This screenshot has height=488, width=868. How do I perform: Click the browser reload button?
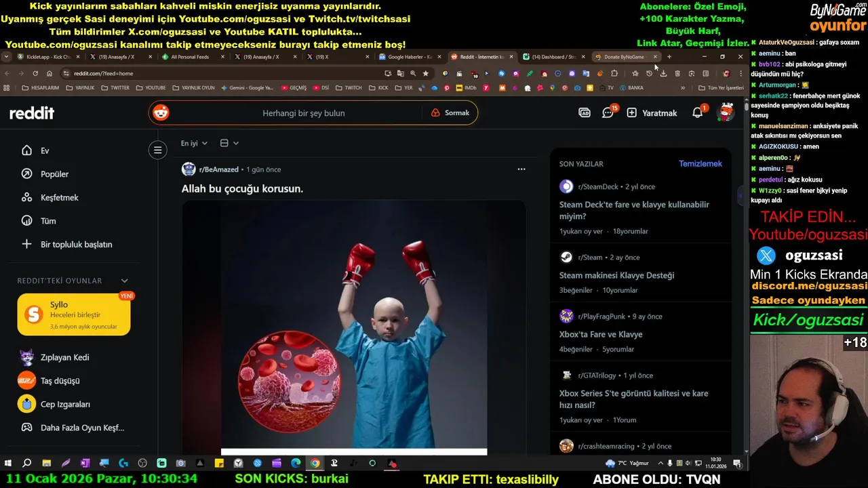(x=35, y=73)
